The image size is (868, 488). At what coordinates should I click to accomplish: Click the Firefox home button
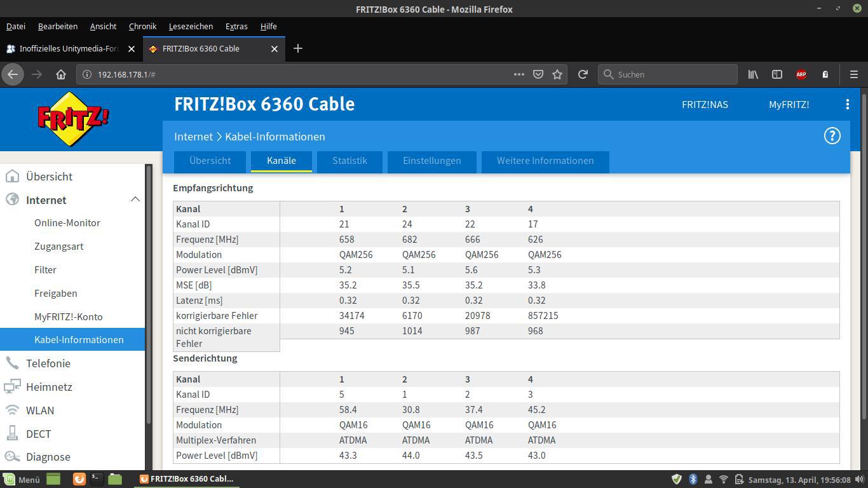coord(61,74)
